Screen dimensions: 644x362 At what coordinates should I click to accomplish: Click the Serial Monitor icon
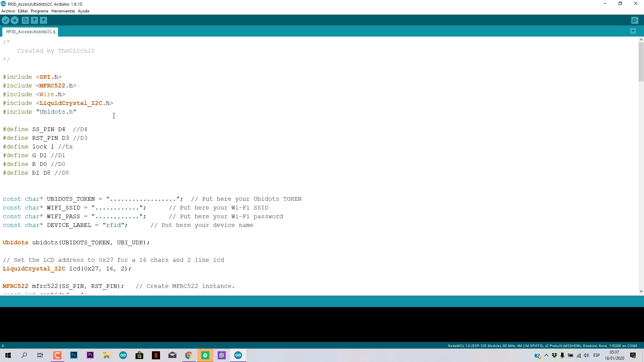[x=635, y=20]
